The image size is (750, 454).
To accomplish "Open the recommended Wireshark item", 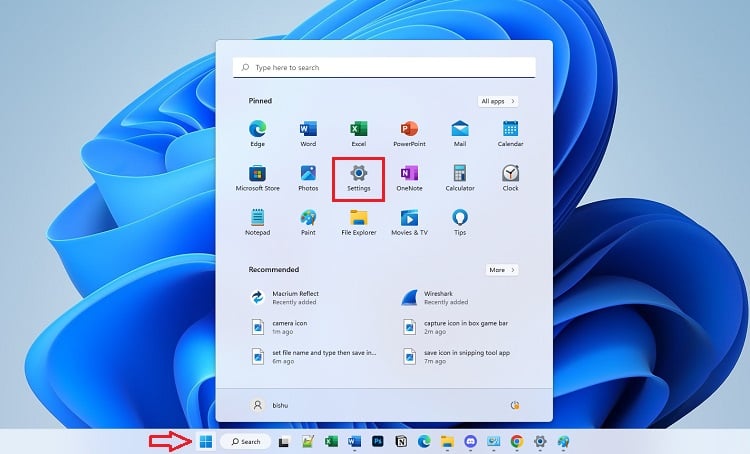I will click(440, 297).
